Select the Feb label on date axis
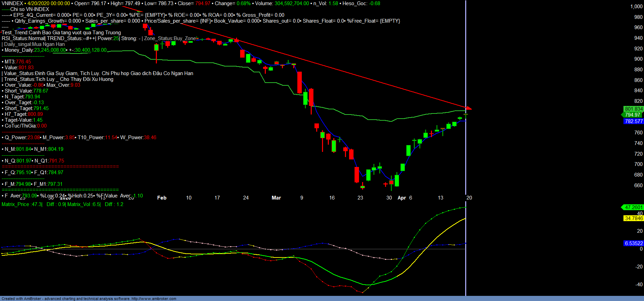Viewport: 644px width, 301px height. point(162,198)
